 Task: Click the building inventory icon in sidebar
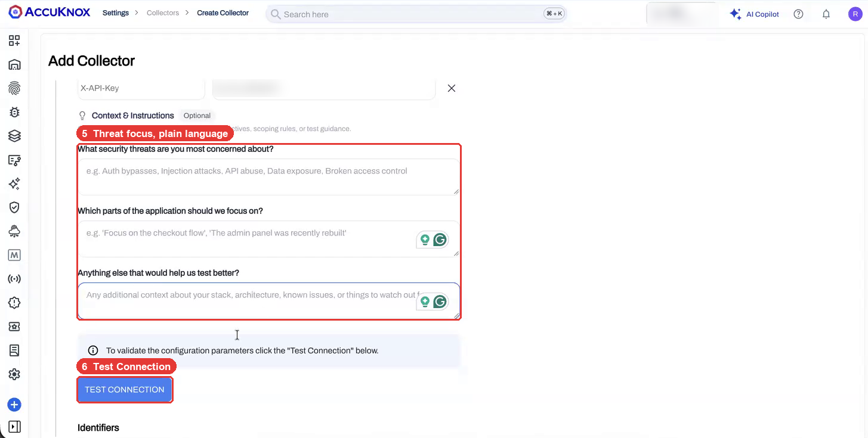click(x=14, y=64)
